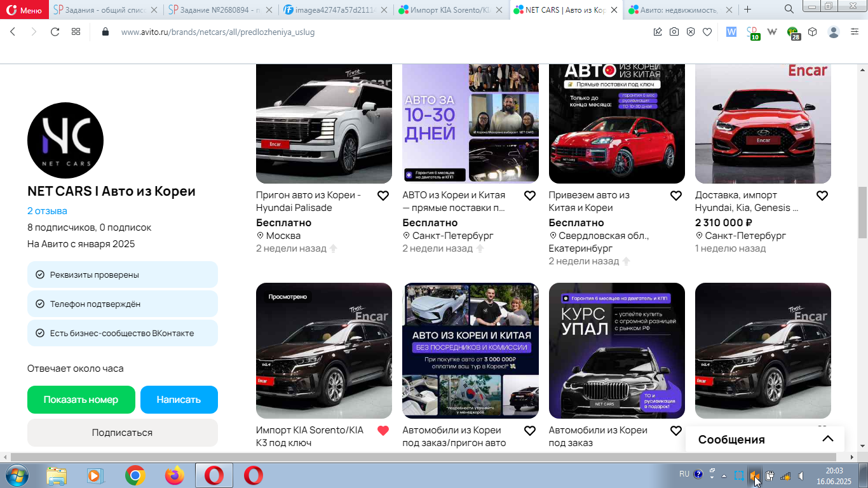The width and height of the screenshot is (868, 488).
Task: Favorite 'АВТО из Кореи и Китая' listing heart
Action: 530,196
